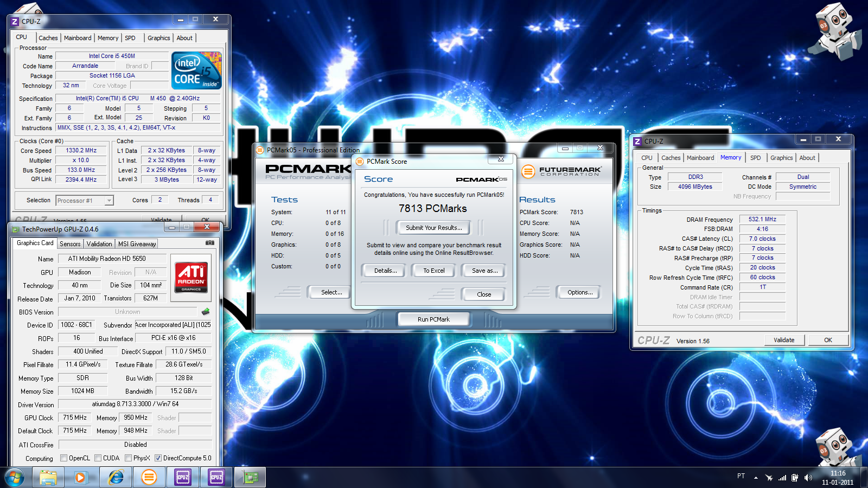Viewport: 868px width, 488px height.
Task: Open the SPD tab in the Memory window of CPU-Z
Action: coord(755,158)
